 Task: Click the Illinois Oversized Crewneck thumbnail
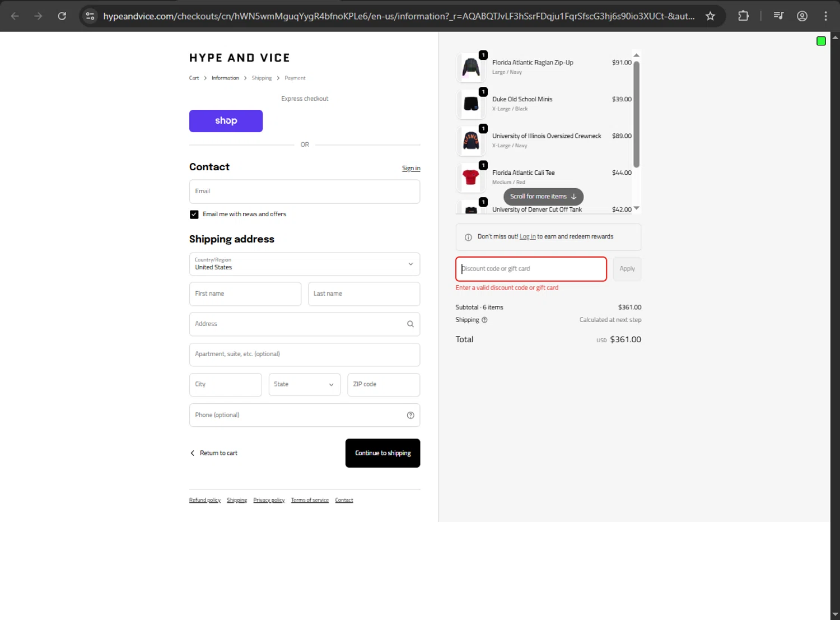[x=471, y=141]
